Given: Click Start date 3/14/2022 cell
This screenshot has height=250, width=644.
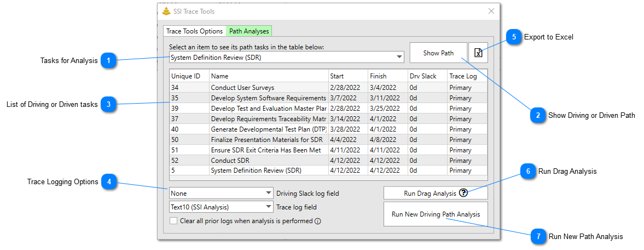Looking at the screenshot, I should click(349, 119).
